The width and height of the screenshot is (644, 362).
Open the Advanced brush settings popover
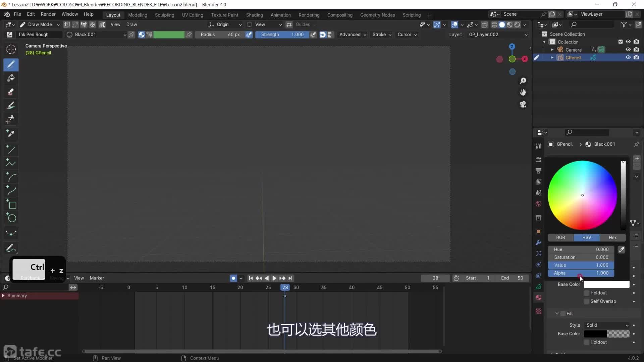(352, 35)
